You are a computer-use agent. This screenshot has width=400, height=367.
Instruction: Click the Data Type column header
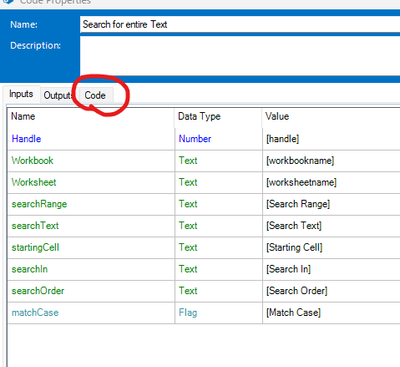[218, 117]
